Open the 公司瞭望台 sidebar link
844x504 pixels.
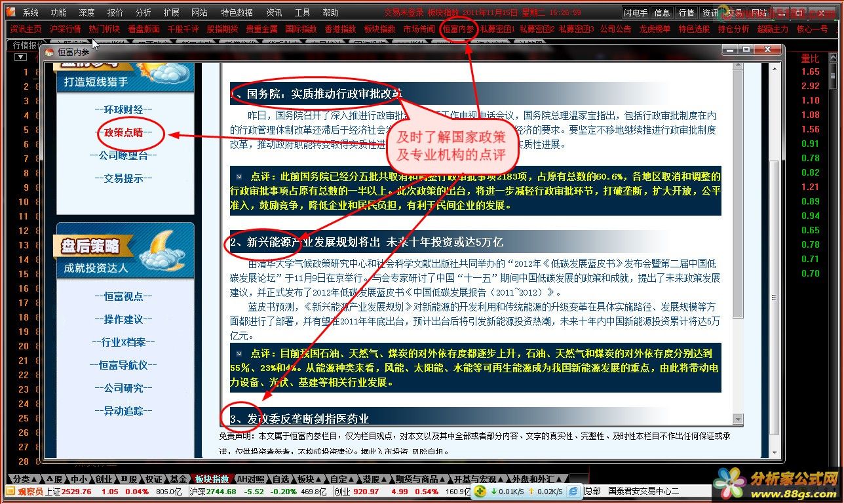tap(123, 155)
